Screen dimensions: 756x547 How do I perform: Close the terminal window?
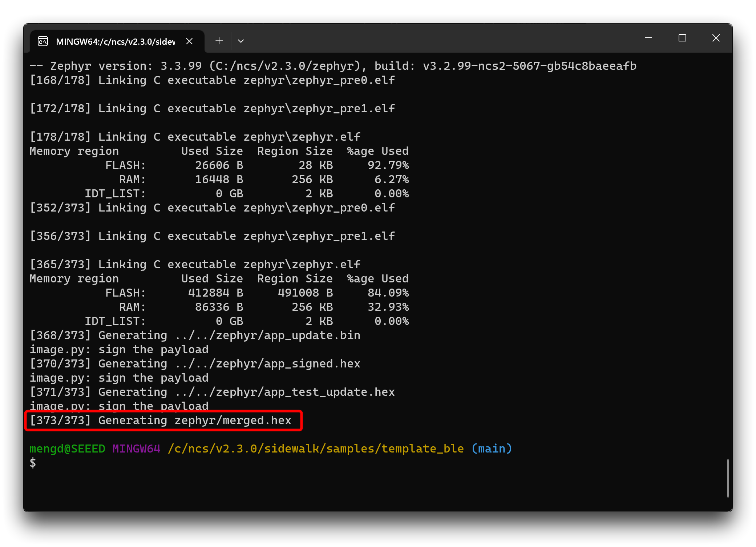point(716,38)
